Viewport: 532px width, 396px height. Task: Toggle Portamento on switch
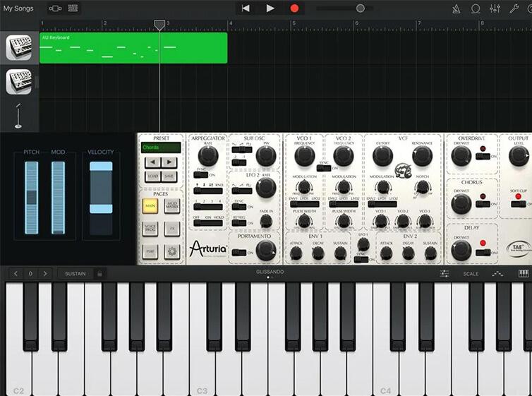[x=239, y=253]
